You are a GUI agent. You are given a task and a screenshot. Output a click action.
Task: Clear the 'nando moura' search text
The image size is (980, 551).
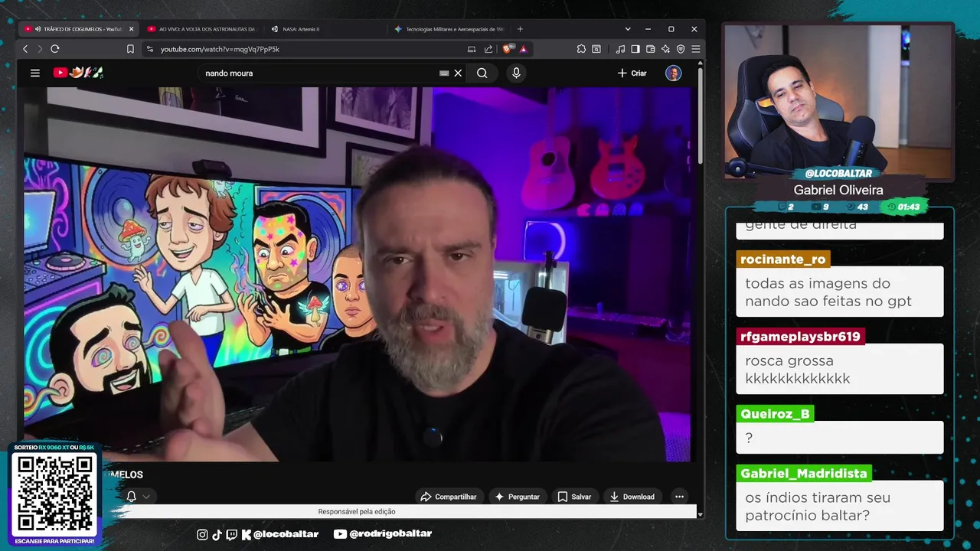tap(458, 73)
